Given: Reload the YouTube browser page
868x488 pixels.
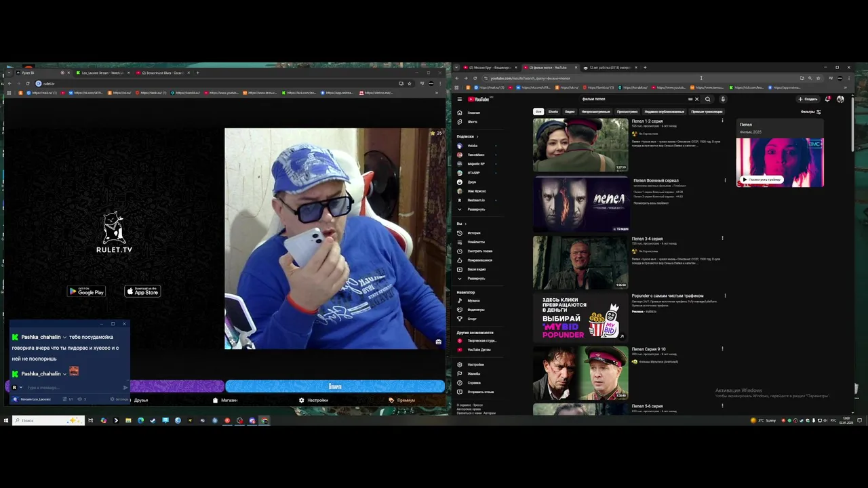Looking at the screenshot, I should [x=475, y=78].
